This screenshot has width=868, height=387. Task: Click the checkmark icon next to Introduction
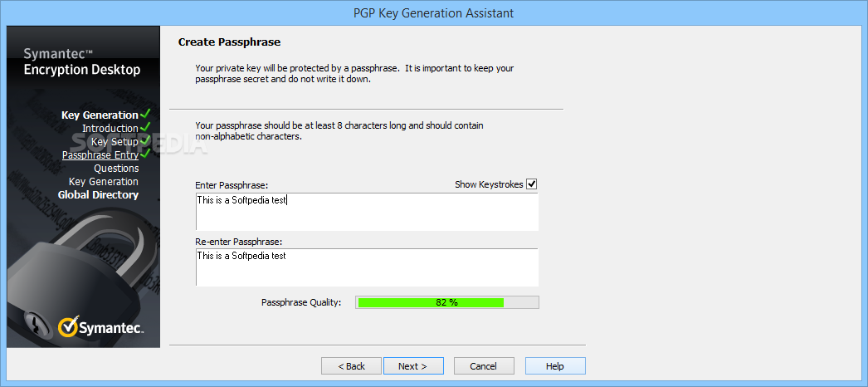pyautogui.click(x=145, y=127)
